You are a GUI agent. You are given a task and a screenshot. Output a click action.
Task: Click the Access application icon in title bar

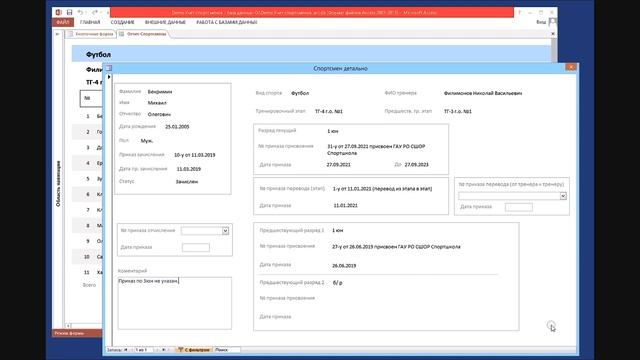point(58,12)
